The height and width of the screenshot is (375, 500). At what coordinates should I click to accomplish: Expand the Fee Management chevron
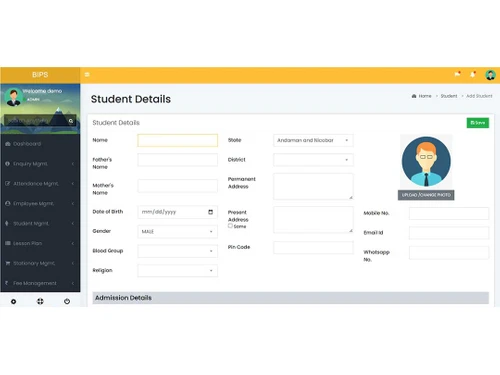tap(73, 283)
